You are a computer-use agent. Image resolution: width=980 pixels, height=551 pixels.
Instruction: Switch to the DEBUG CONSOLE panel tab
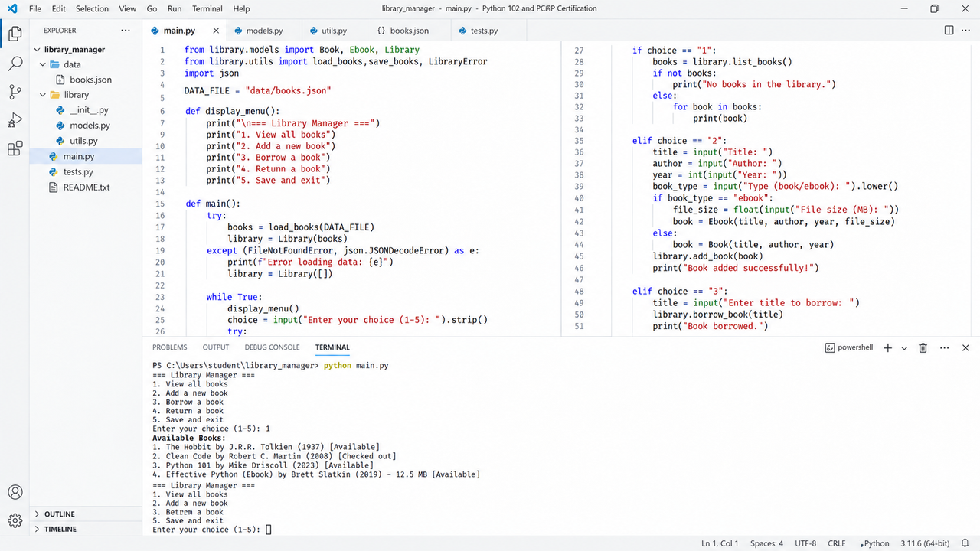pyautogui.click(x=273, y=347)
